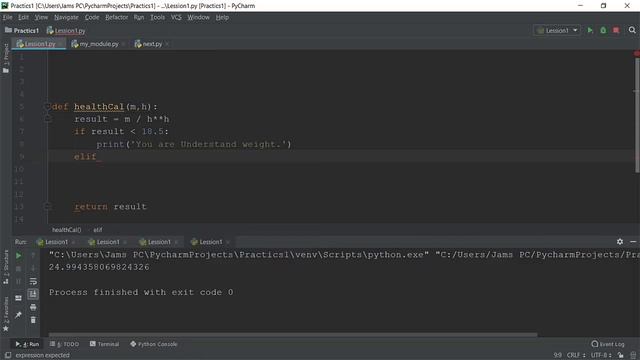Click the editor vertical scrollbar thumb
The width and height of the screenshot is (640, 360).
coord(637,115)
